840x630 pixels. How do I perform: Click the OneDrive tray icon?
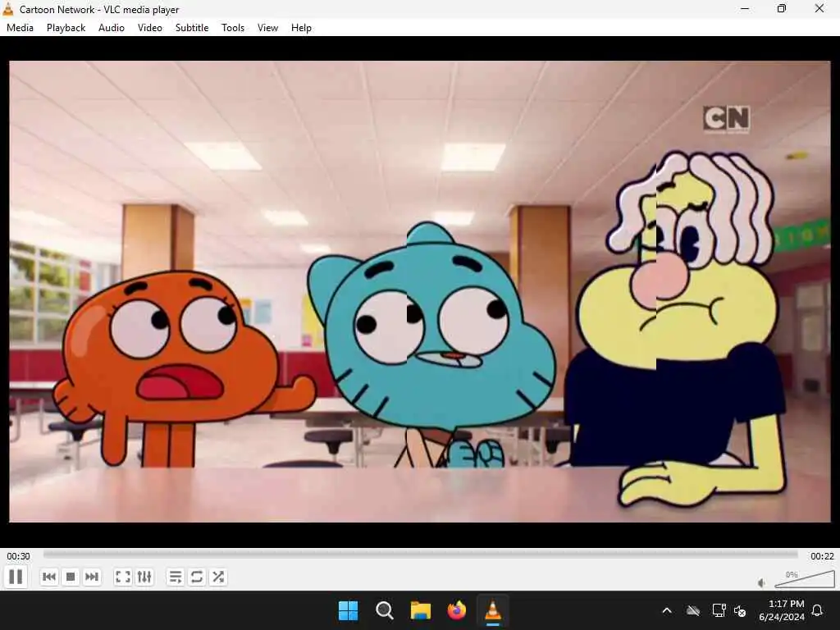693,610
